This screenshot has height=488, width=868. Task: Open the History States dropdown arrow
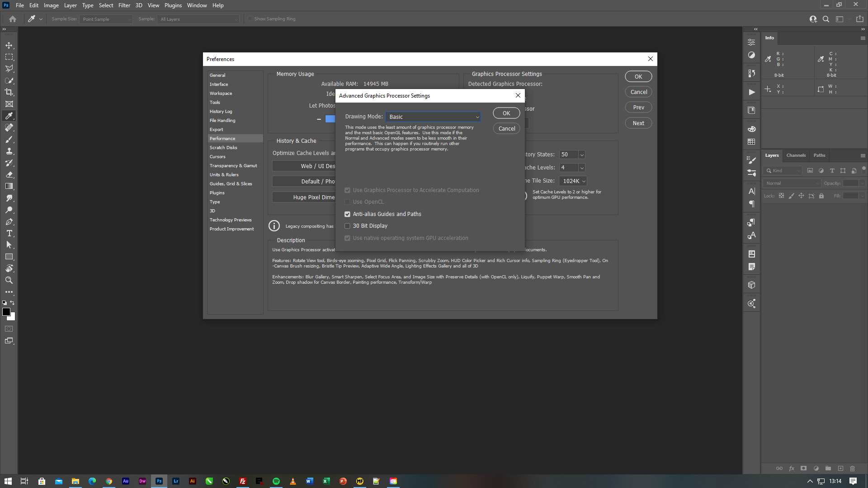click(x=582, y=155)
